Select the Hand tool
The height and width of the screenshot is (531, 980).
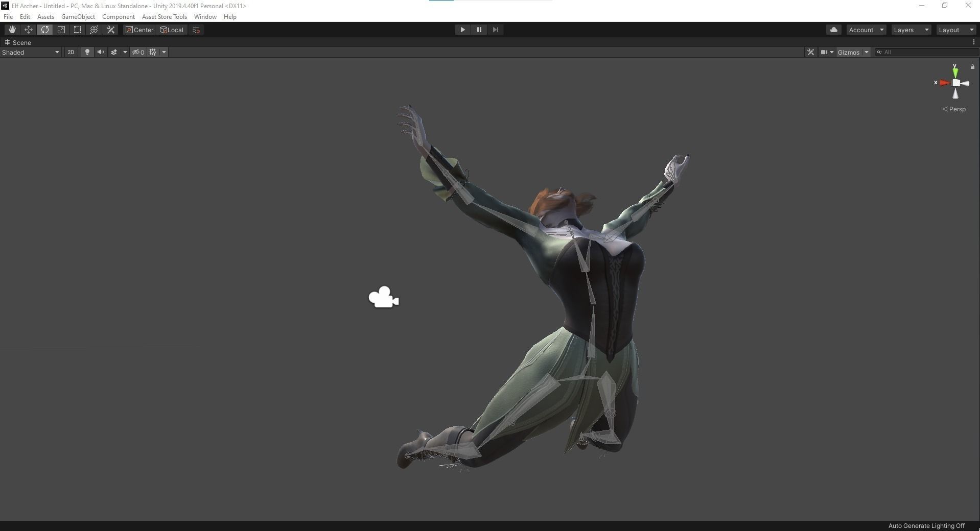click(x=12, y=30)
